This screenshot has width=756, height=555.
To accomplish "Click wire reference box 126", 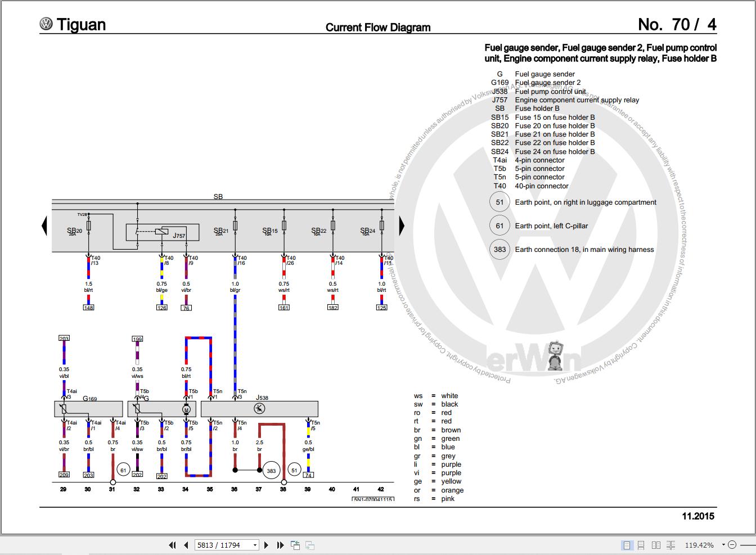I will tap(162, 308).
